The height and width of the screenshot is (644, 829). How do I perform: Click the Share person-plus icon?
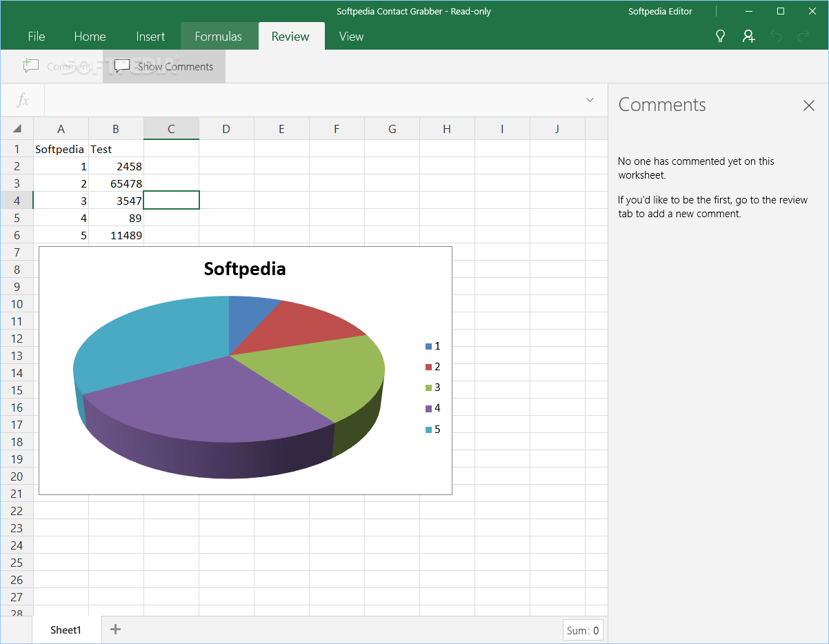[748, 36]
